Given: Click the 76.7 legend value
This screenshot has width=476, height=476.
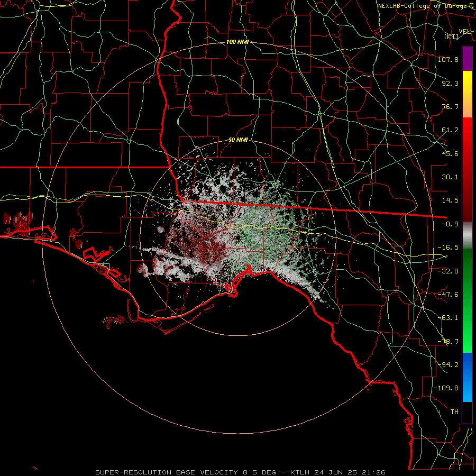Looking at the screenshot, I should coord(450,106).
